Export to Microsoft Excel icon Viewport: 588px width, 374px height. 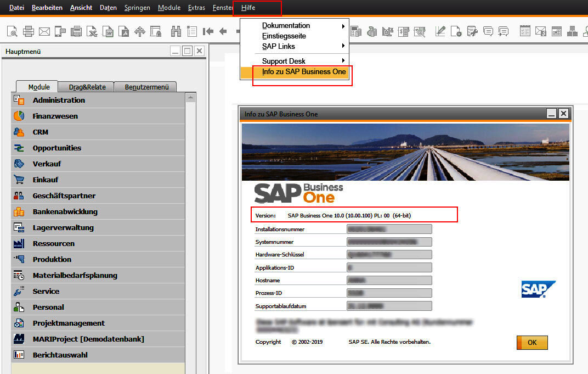pyautogui.click(x=93, y=31)
